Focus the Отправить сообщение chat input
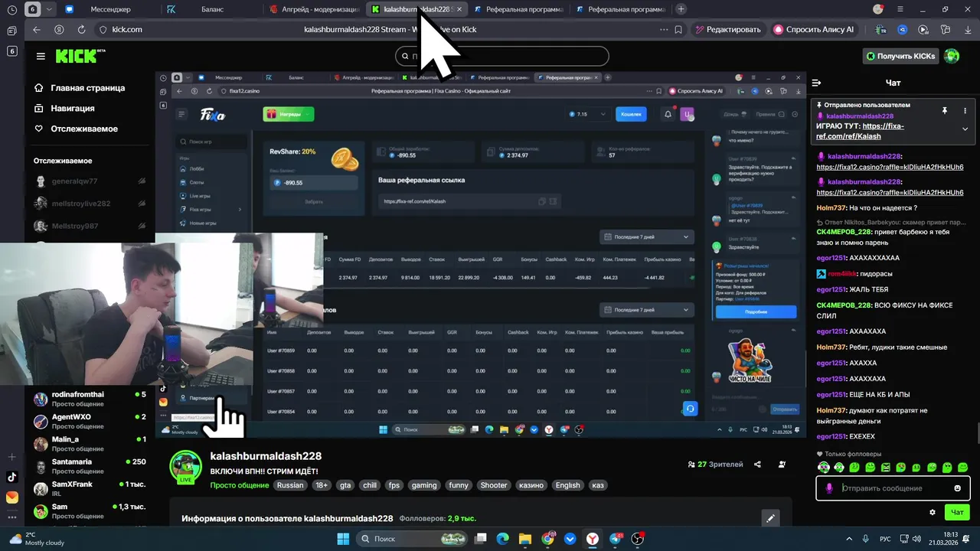This screenshot has height=551, width=980. coord(893,488)
